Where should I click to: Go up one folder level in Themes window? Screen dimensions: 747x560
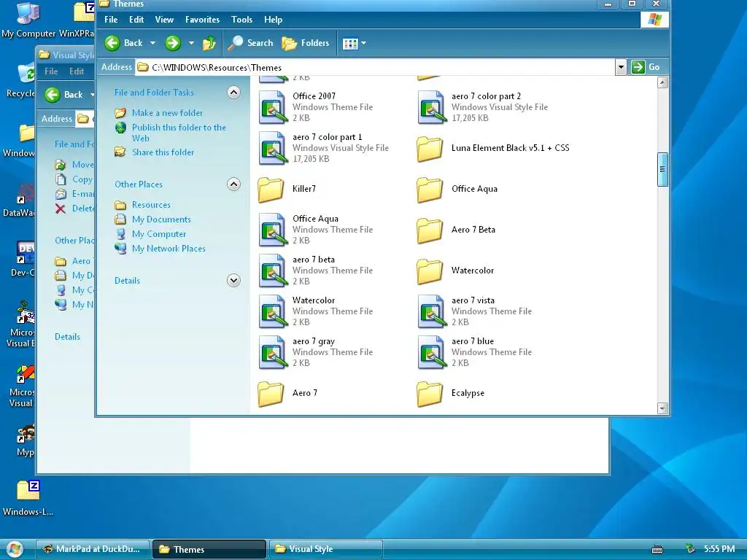[209, 43]
